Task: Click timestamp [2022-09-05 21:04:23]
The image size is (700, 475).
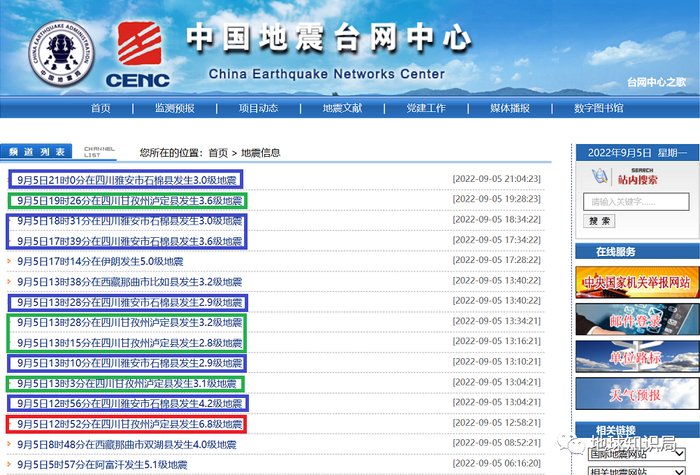Action: click(496, 179)
